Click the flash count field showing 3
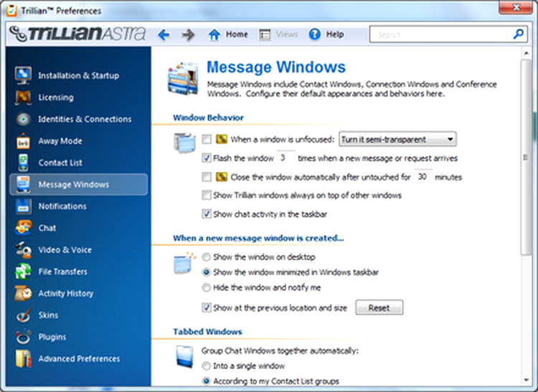Screen dimensions: 538x392 pos(285,158)
